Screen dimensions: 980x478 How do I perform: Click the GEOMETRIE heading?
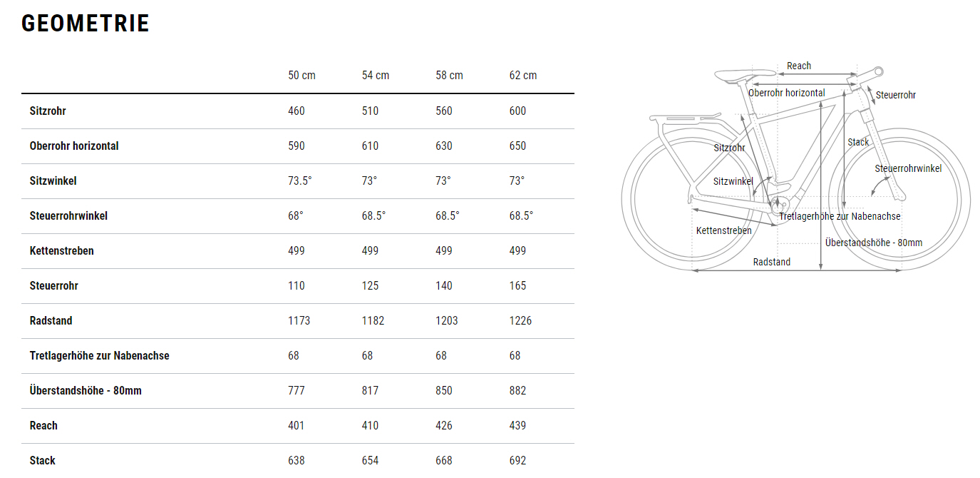(86, 24)
